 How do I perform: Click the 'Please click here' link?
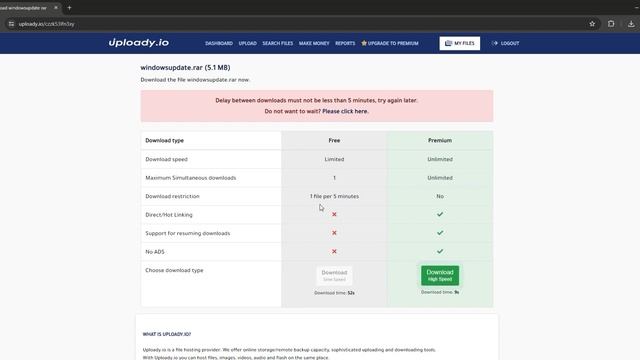[345, 111]
